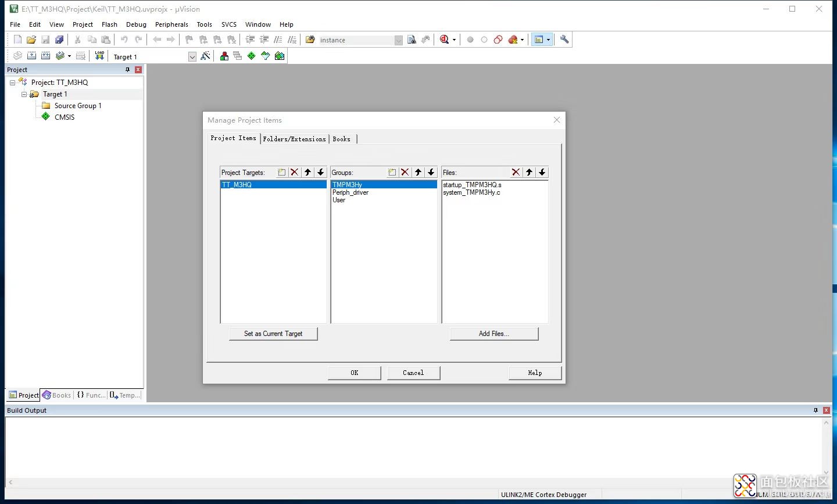Screen dimensions: 837x504
Task: Open translate dropdown arrow in build toolbar
Action: pyautogui.click(x=69, y=56)
